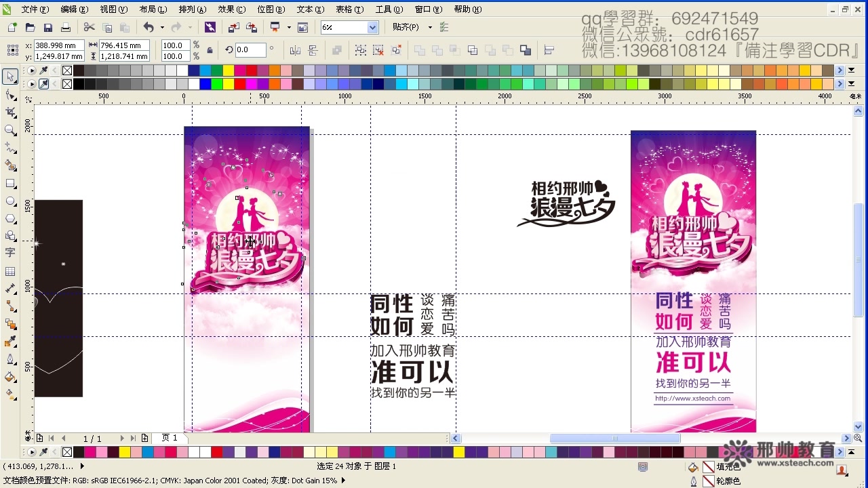Open the 排列(A) menu
The height and width of the screenshot is (488, 868).
193,9
